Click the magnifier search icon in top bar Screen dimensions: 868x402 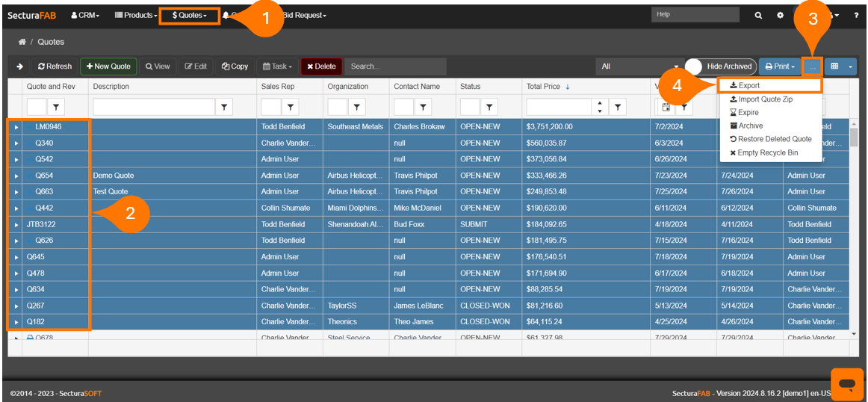pos(758,15)
